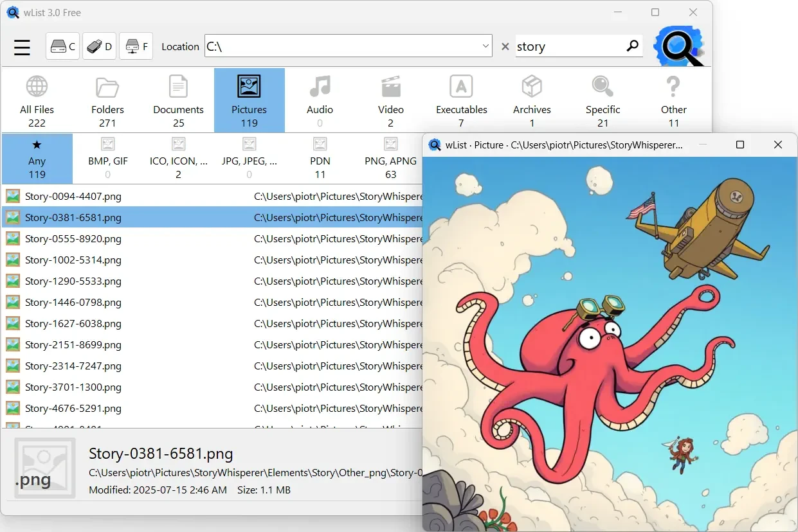Filter by ICO, ICON type
The width and height of the screenshot is (798, 532).
pos(178,159)
